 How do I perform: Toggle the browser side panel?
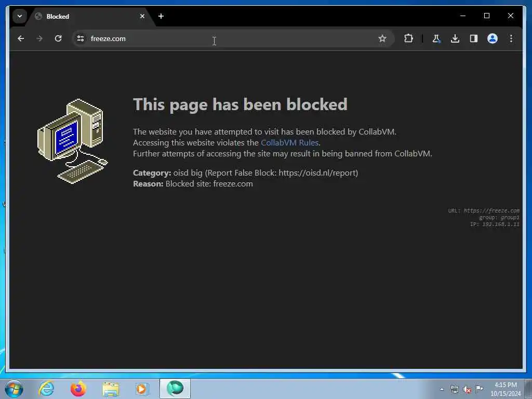point(474,38)
